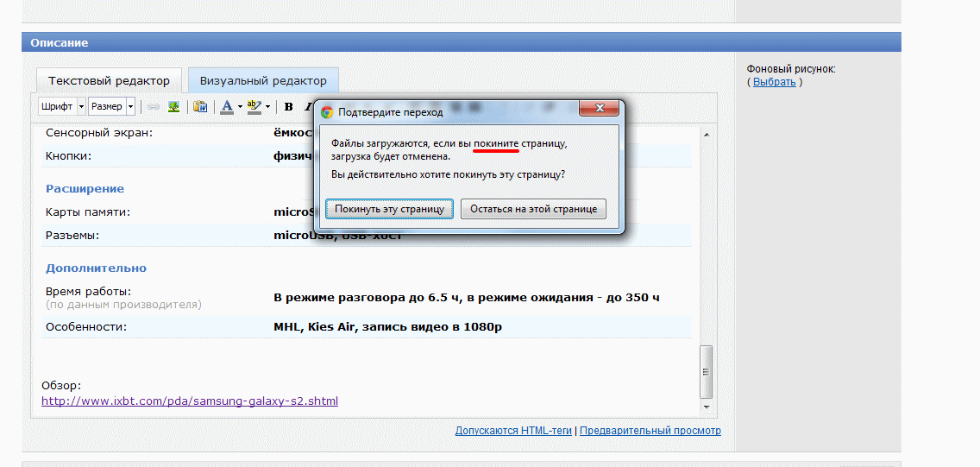Open the ixbt.com samsung-galaxy-s2 review link
The image size is (980, 467).
tap(190, 401)
